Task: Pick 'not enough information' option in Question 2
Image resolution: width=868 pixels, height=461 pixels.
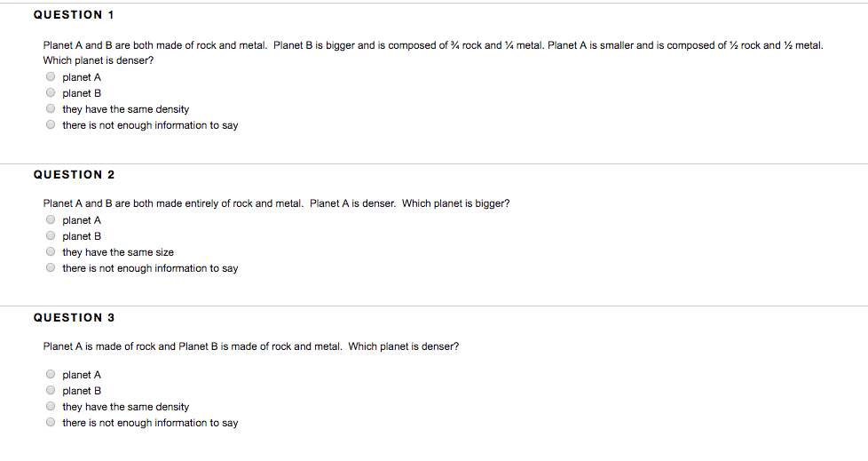Action: point(51,267)
